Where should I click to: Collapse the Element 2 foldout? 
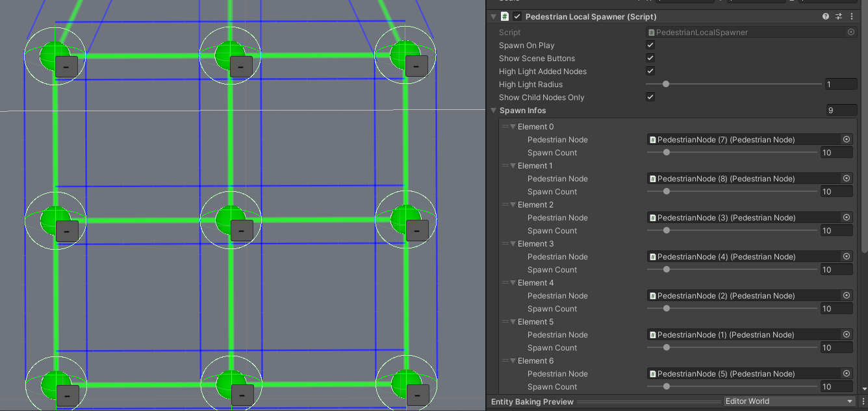click(x=513, y=205)
